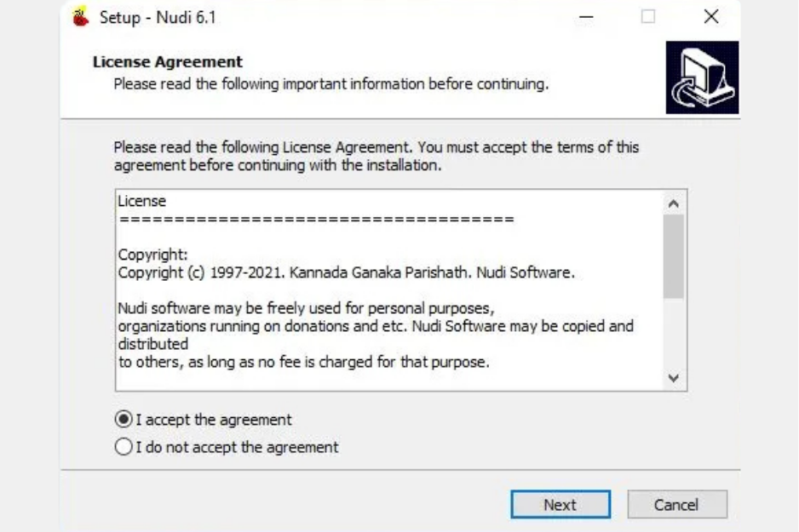Image resolution: width=799 pixels, height=532 pixels.
Task: Click the bold "License Agreement" heading
Action: click(x=167, y=62)
